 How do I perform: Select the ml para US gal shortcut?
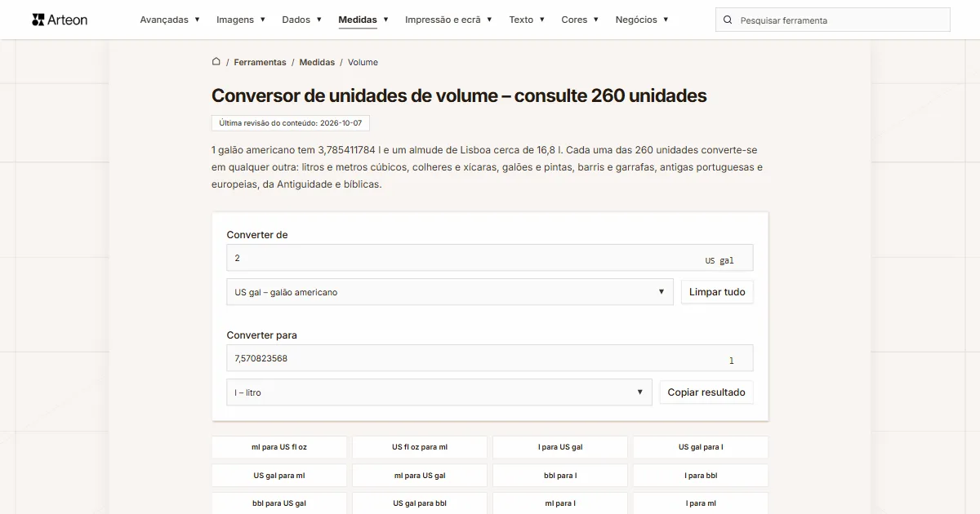point(420,476)
